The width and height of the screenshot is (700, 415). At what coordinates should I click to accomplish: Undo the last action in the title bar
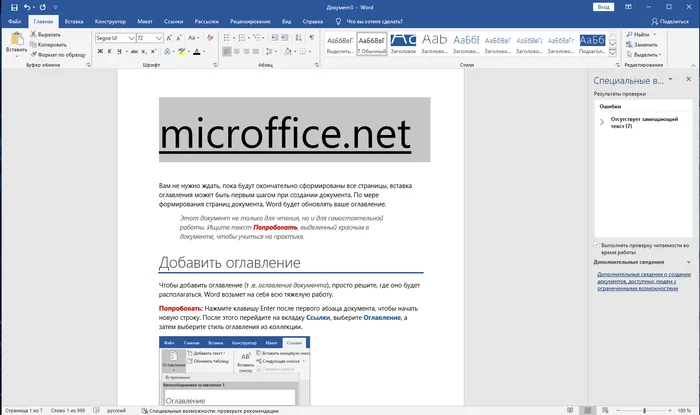click(x=27, y=7)
